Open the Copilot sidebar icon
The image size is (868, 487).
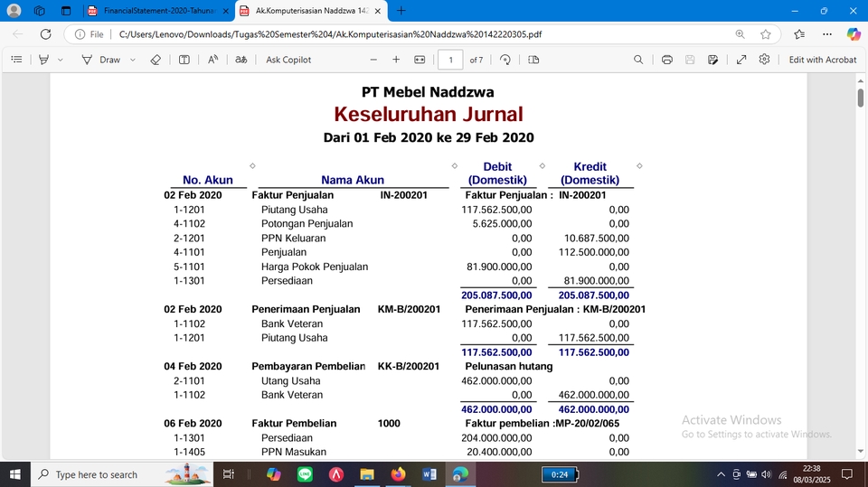pyautogui.click(x=854, y=34)
